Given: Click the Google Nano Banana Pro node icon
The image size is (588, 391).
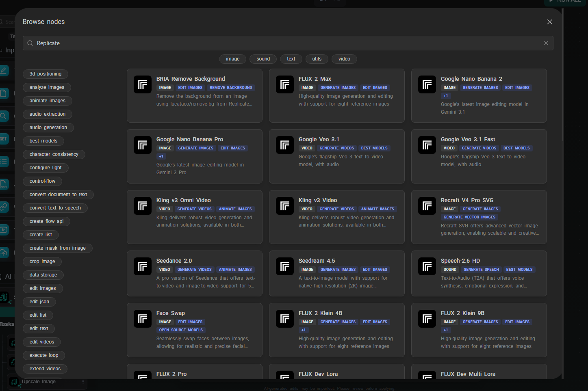Looking at the screenshot, I should pos(142,145).
